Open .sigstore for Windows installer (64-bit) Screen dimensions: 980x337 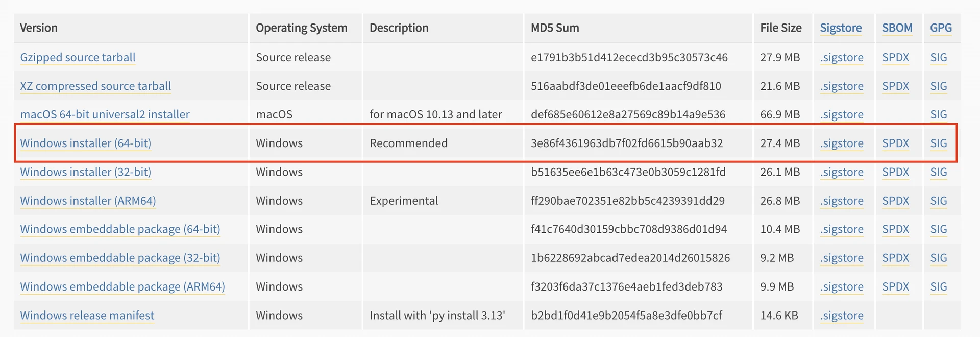[x=842, y=143]
